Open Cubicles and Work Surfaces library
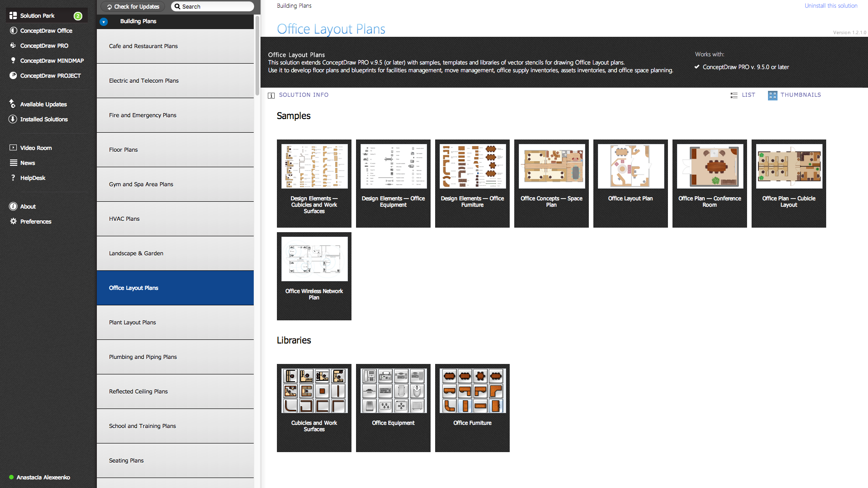This screenshot has width=868, height=488. point(314,408)
